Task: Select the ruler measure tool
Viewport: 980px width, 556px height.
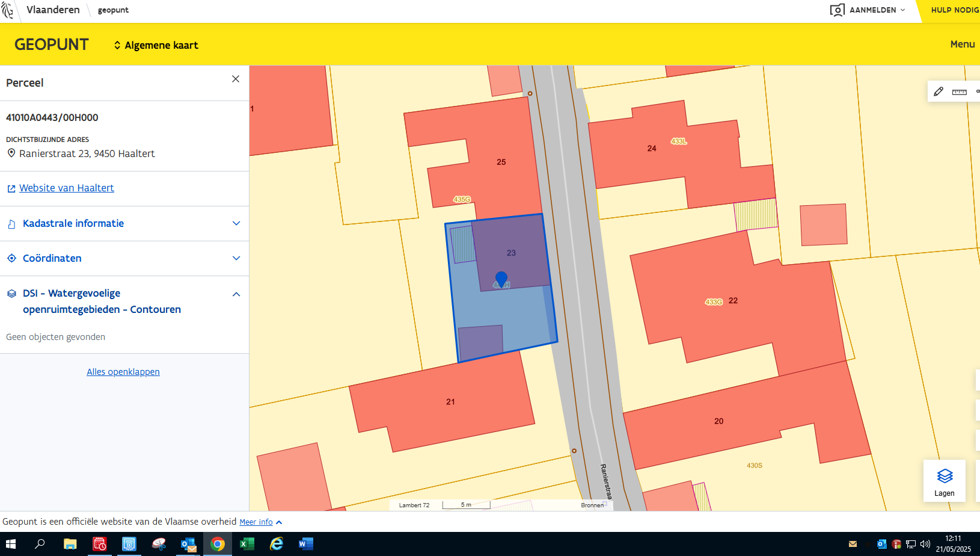Action: [960, 91]
